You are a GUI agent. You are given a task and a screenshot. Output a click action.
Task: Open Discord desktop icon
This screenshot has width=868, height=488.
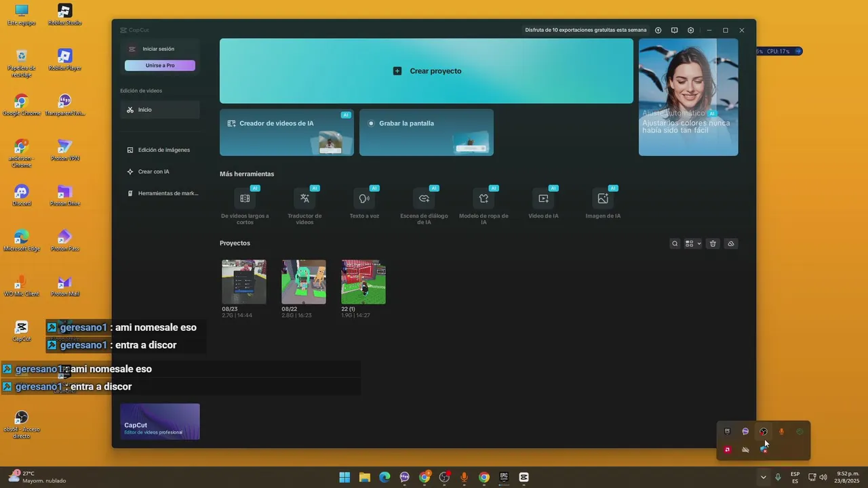coord(22,195)
